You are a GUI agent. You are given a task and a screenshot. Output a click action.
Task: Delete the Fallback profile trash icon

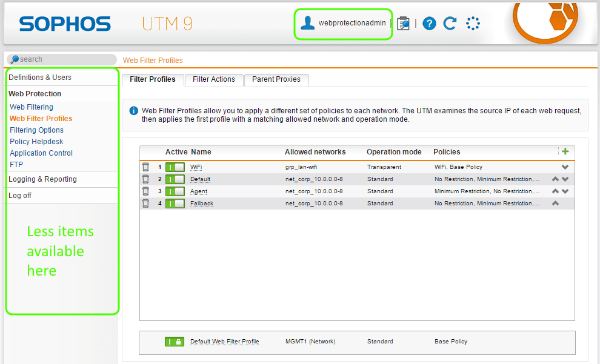[x=145, y=203]
